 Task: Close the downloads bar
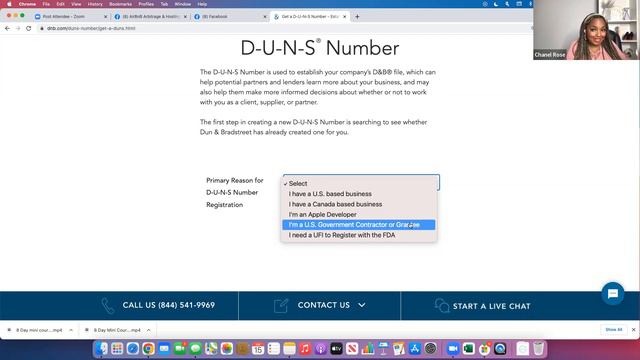click(x=633, y=330)
